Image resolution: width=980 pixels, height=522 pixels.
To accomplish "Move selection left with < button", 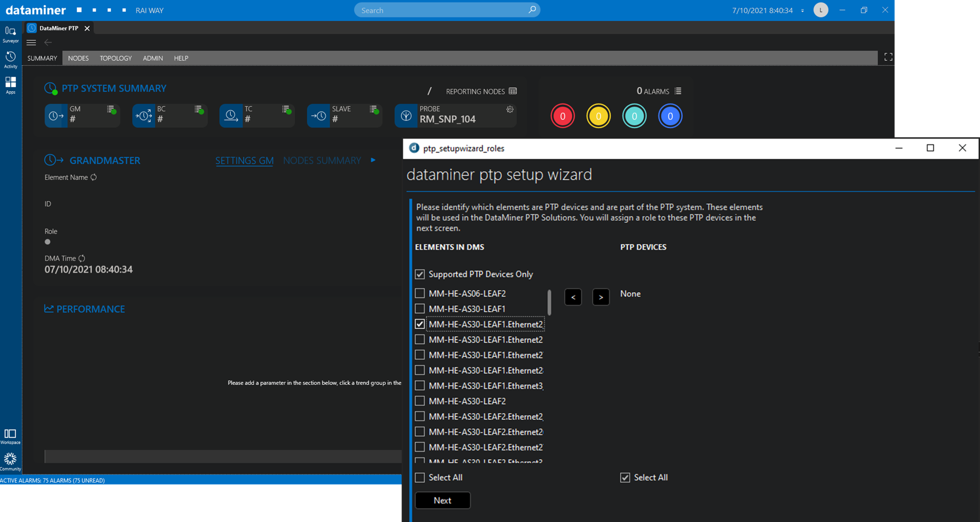I will [x=573, y=297].
